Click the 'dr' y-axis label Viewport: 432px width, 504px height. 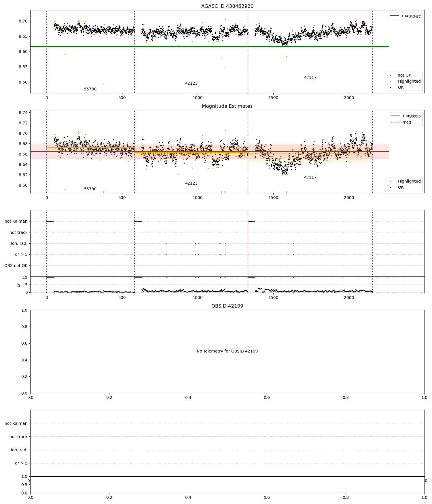tap(19, 285)
